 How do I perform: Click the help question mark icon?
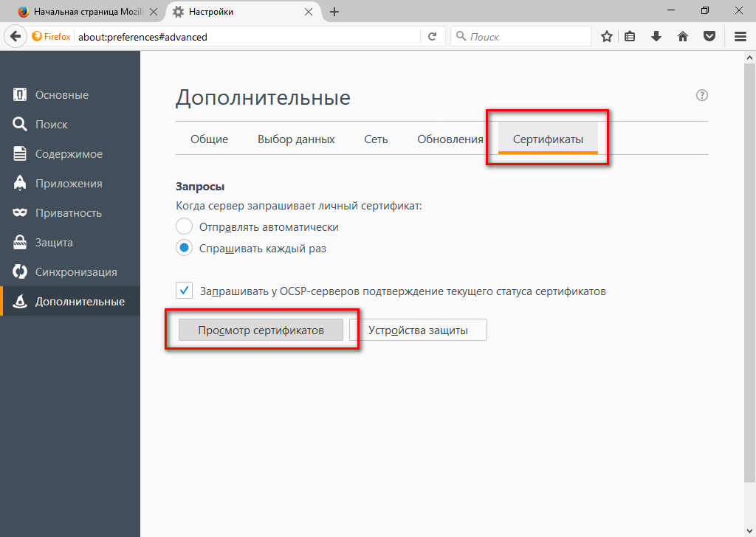(x=702, y=95)
